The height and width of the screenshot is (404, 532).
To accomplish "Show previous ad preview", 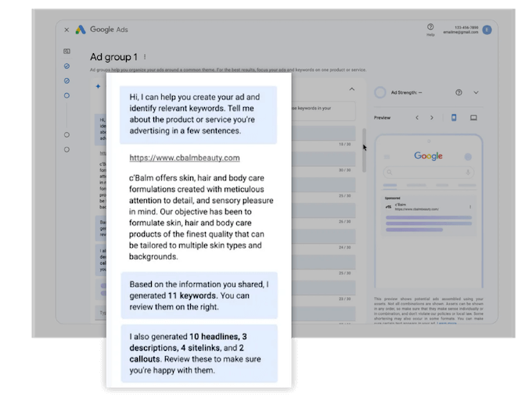I will point(417,117).
